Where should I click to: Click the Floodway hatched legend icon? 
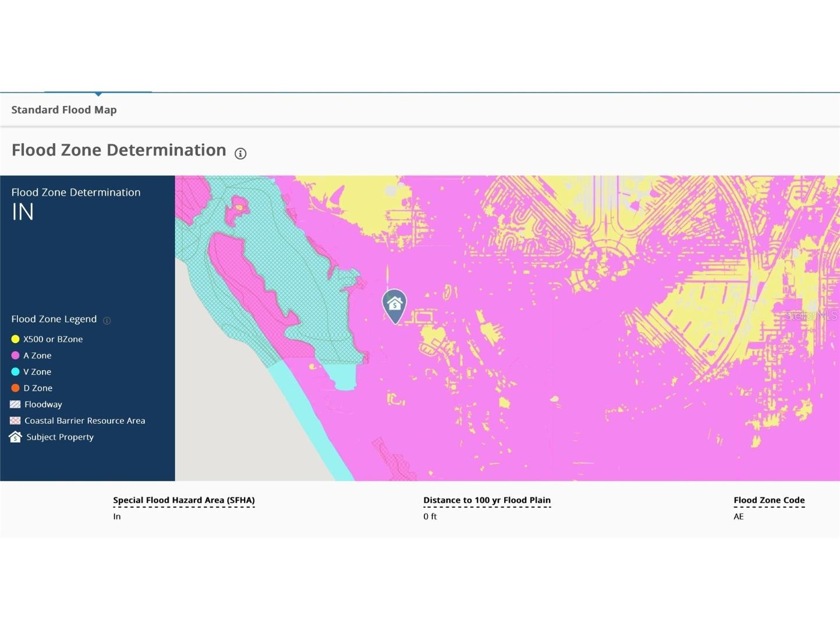point(16,404)
